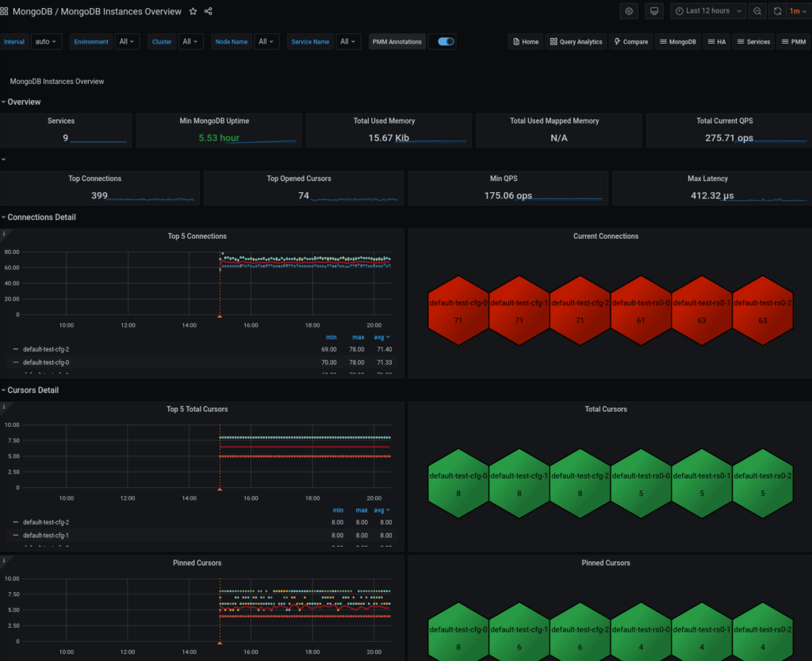Click the Home button
This screenshot has height=661, width=812.
526,41
